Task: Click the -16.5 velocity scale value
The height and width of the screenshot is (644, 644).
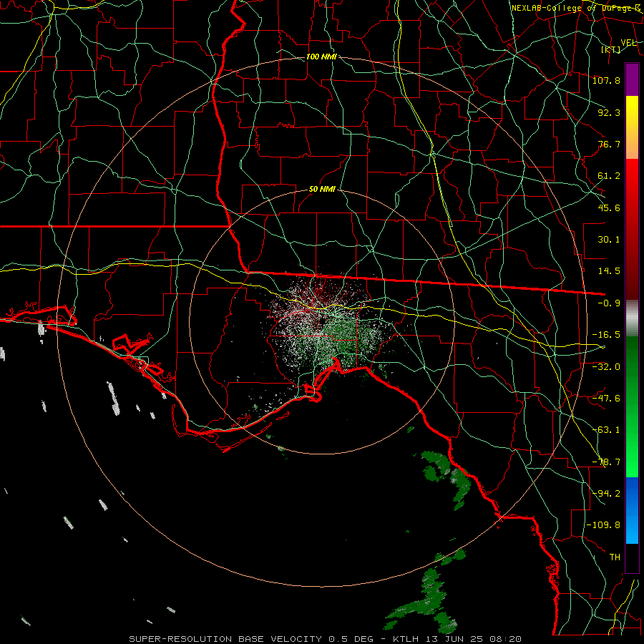Action: pos(606,335)
